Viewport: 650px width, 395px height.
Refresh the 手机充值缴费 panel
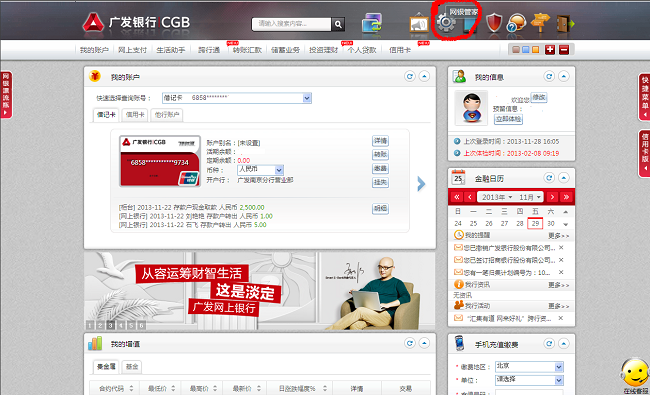pyautogui.click(x=549, y=344)
